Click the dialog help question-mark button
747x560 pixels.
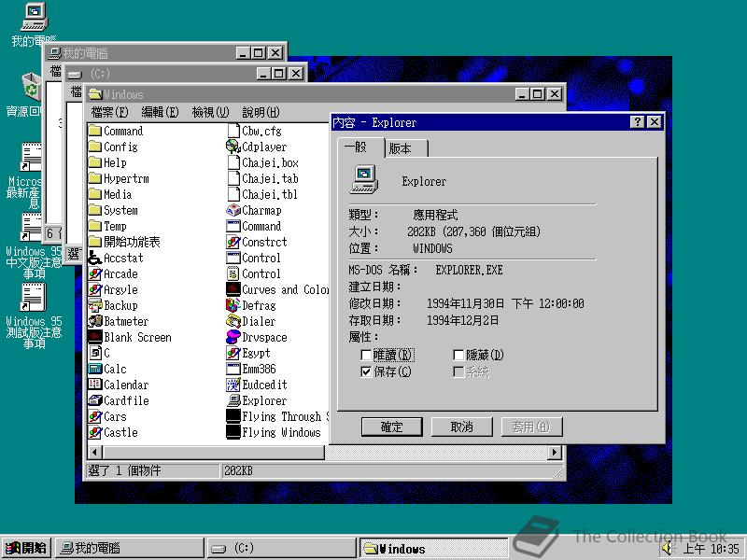coord(638,122)
